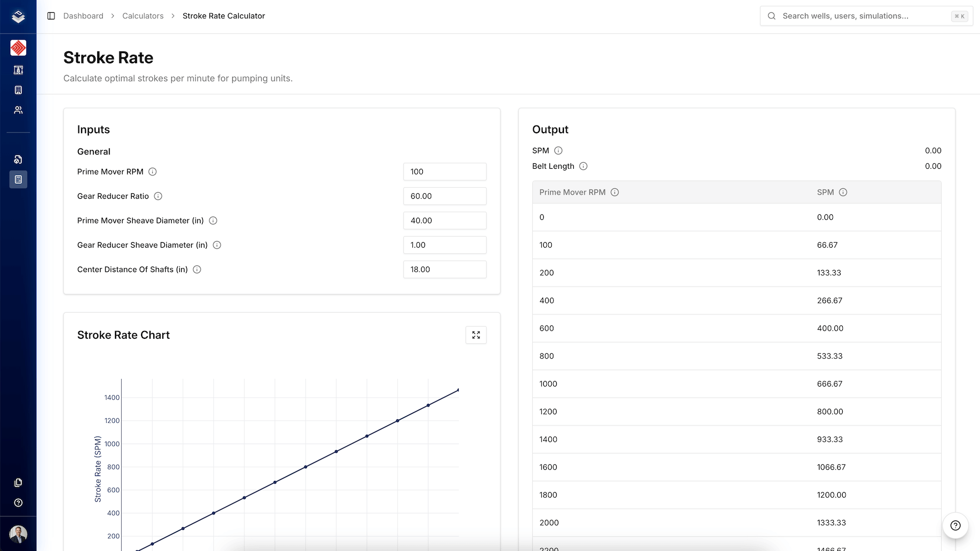Collapse the navigation sidebar using the panel toggle
The image size is (980, 551).
coord(52,16)
